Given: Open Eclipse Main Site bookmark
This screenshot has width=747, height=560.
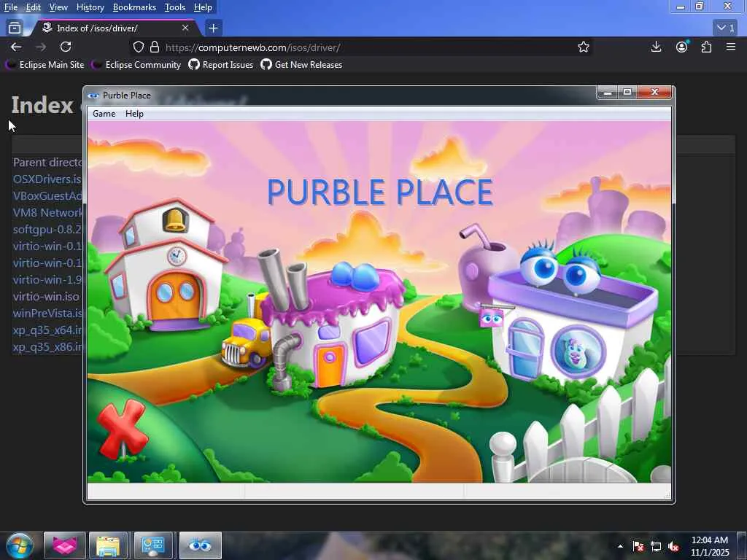Looking at the screenshot, I should [45, 65].
